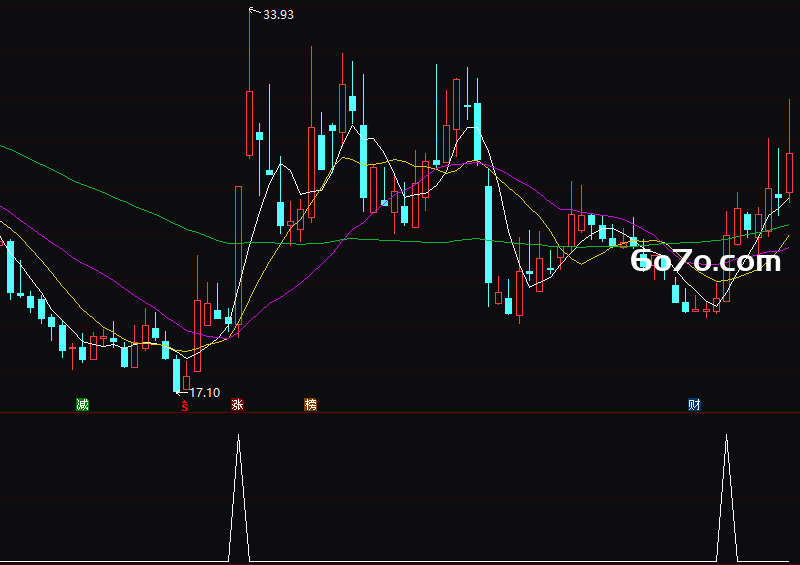
Task: Click the red divider above indicator panel
Action: 400,413
